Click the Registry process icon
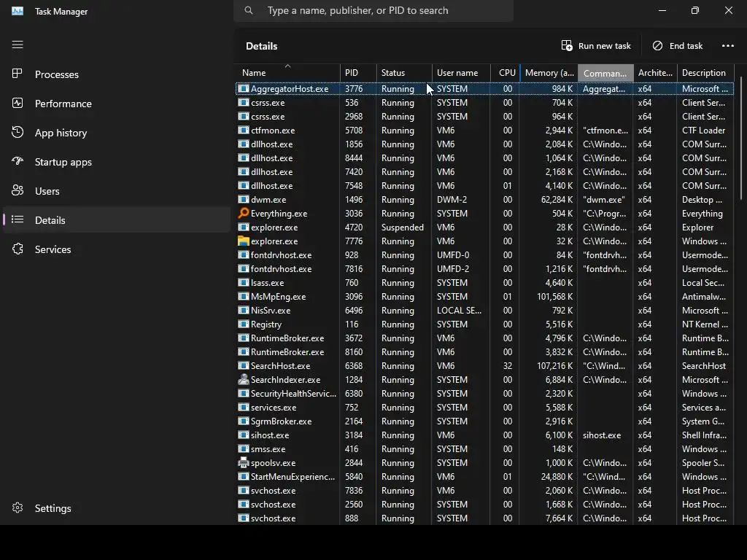747x560 pixels. (x=244, y=324)
